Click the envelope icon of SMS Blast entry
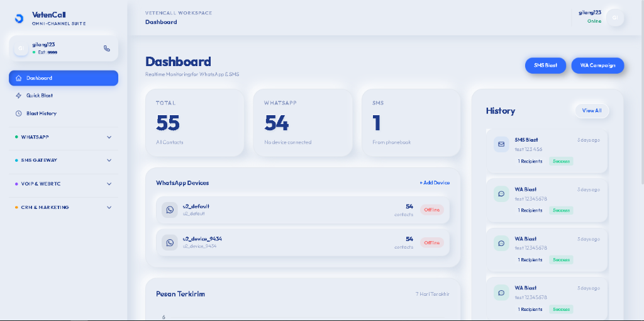Screen dimensions: 644x321 [x=501, y=144]
